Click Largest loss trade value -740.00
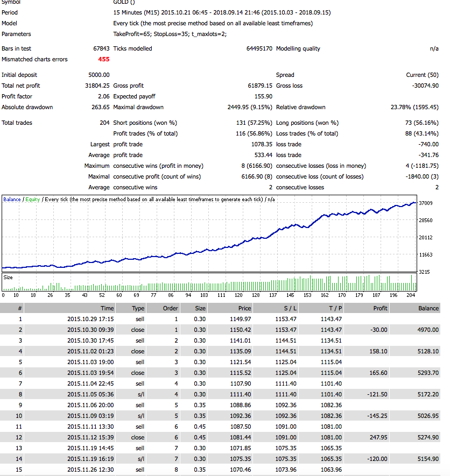This screenshot has height=476, width=450. coord(428,144)
